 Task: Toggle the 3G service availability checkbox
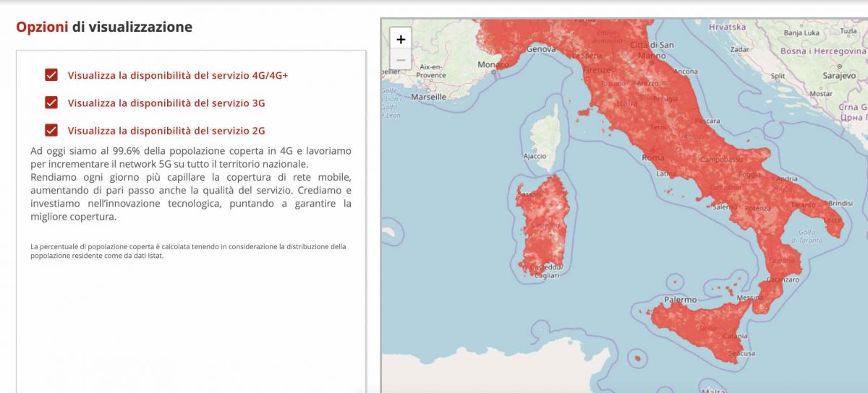(x=51, y=103)
